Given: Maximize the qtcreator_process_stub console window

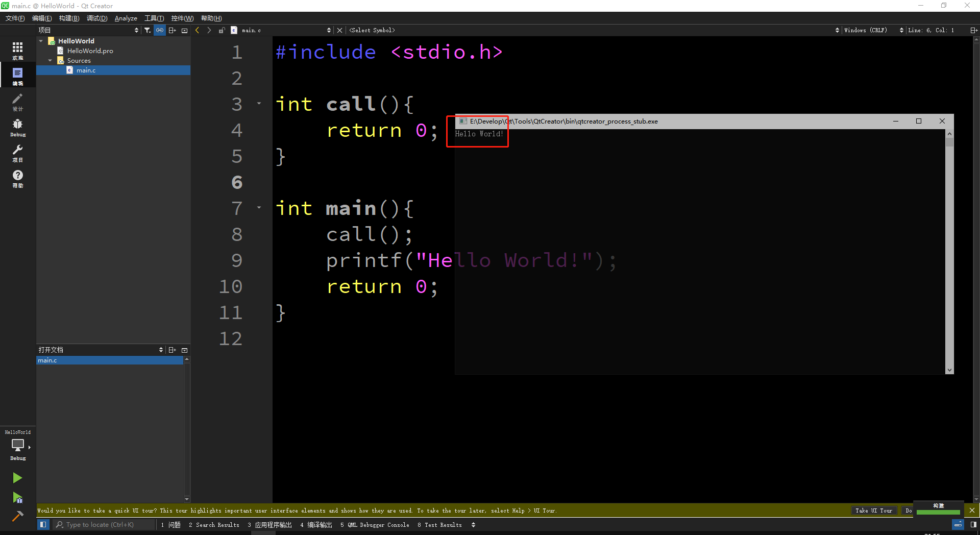Looking at the screenshot, I should (919, 121).
